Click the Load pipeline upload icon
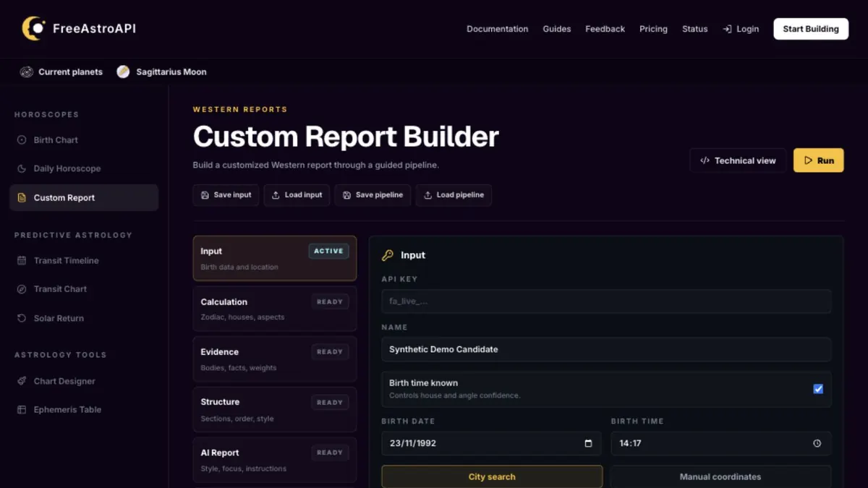 pos(428,195)
